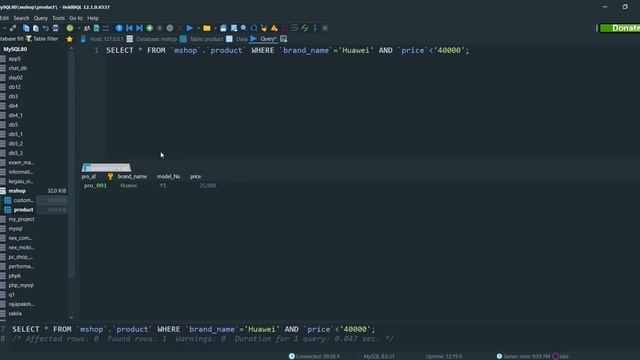Image resolution: width=640 pixels, height=360 pixels.
Task: Click the print icon in the toolbar
Action: click(56, 28)
